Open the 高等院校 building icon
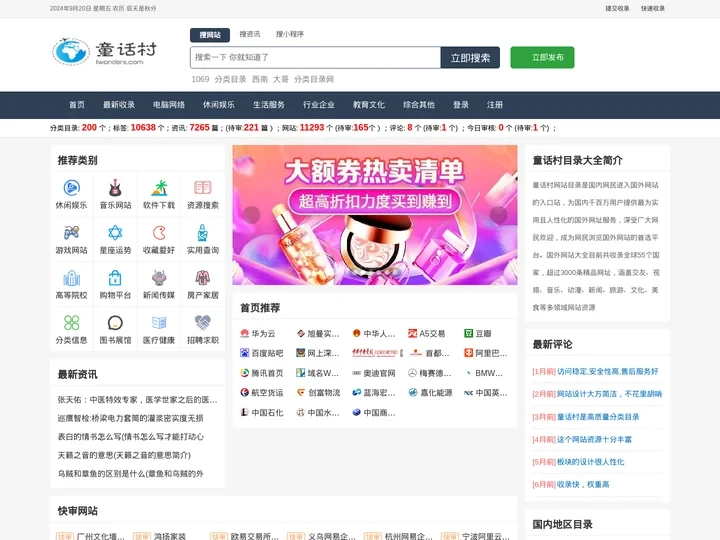This screenshot has width=720, height=540. pos(71,278)
